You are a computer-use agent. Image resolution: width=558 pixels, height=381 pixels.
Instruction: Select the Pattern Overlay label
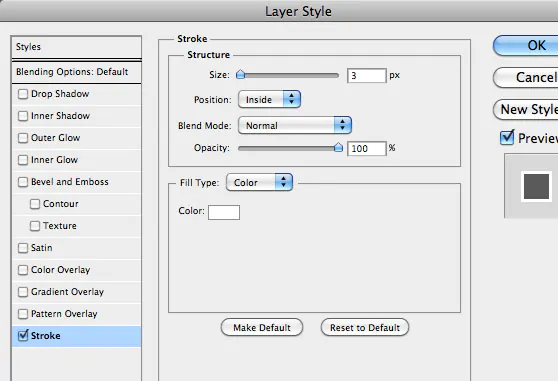pyautogui.click(x=64, y=314)
